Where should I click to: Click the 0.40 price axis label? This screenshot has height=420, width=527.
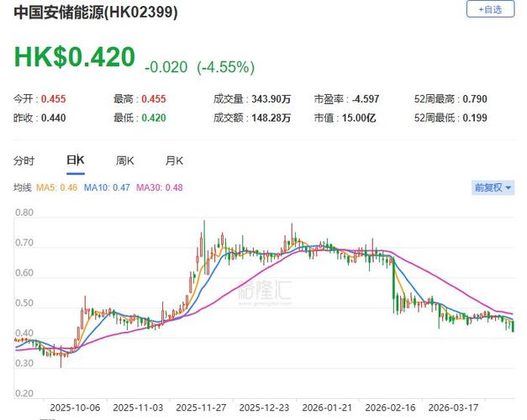[24, 333]
